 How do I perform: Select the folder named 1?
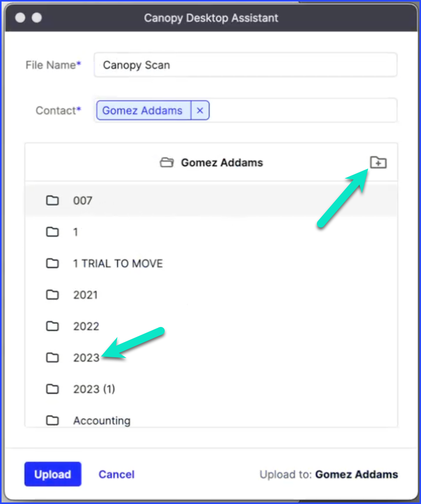[x=75, y=232]
